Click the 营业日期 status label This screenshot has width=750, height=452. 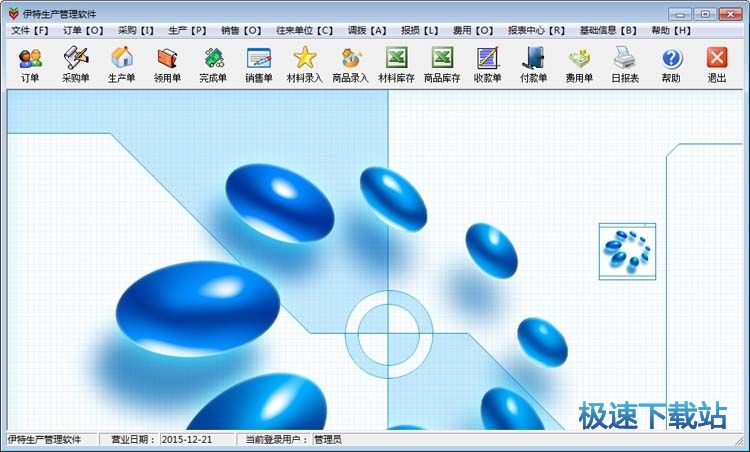click(133, 440)
